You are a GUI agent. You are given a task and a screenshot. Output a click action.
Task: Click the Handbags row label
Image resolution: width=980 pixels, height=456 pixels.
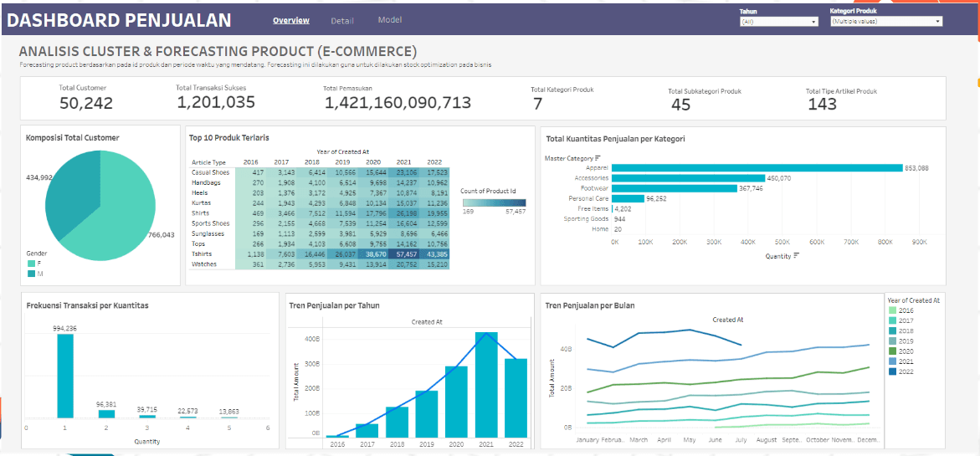205,182
